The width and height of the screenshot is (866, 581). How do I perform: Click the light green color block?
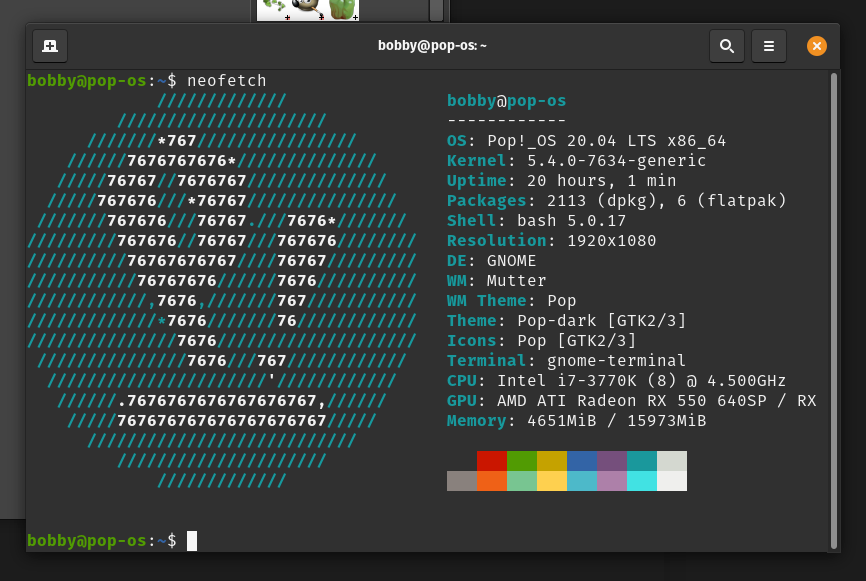tap(522, 481)
